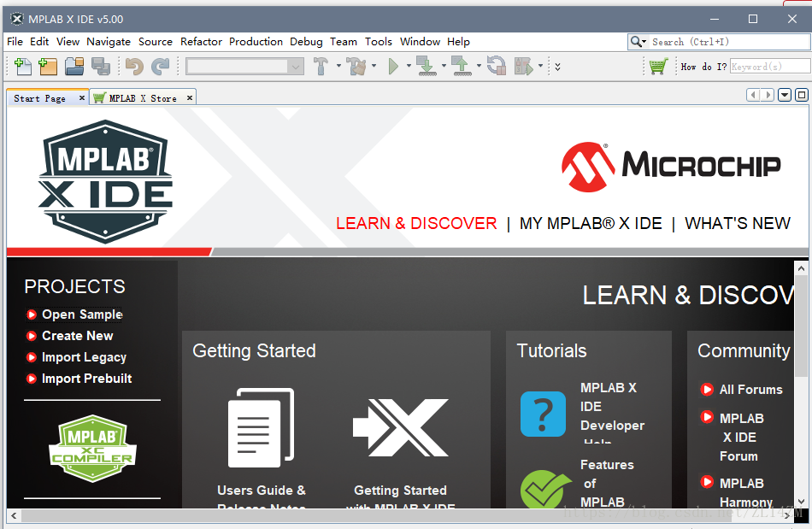The image size is (812, 529).
Task: Show the opened documents list dropdown
Action: click(x=785, y=95)
